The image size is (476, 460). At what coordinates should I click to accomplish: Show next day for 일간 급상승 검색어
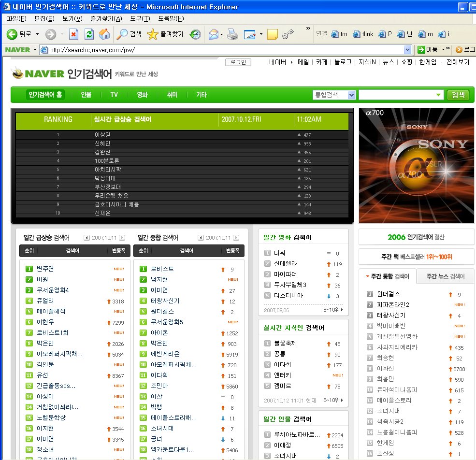pyautogui.click(x=122, y=238)
